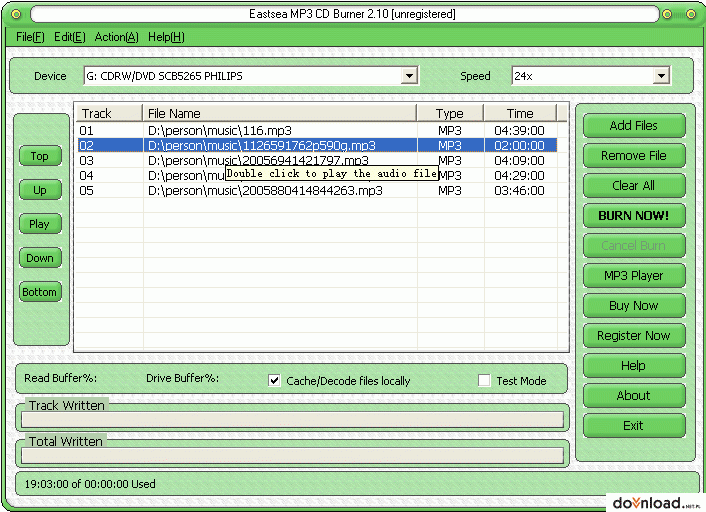Click the Register Now button
This screenshot has height=512, width=706.
tap(634, 335)
